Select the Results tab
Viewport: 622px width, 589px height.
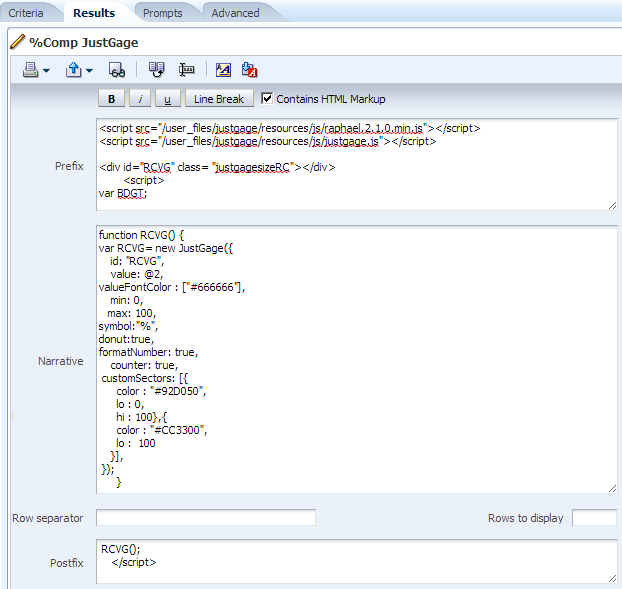tap(94, 13)
